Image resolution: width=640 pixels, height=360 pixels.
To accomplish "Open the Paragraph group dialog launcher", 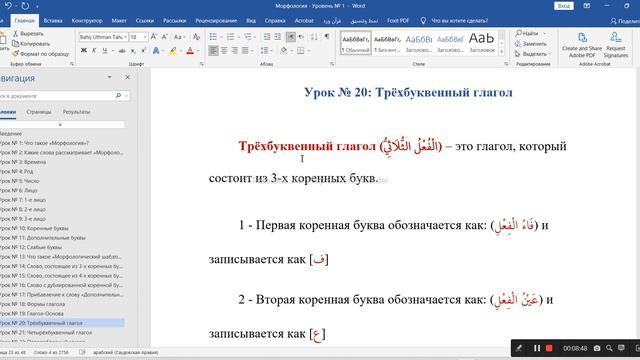I will 332,64.
